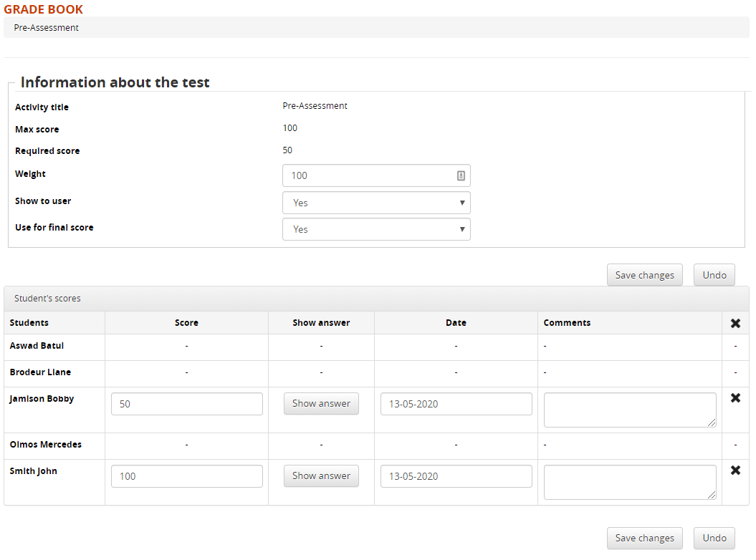Click inside the Weight value field
The height and width of the screenshot is (560, 756).
point(358,175)
